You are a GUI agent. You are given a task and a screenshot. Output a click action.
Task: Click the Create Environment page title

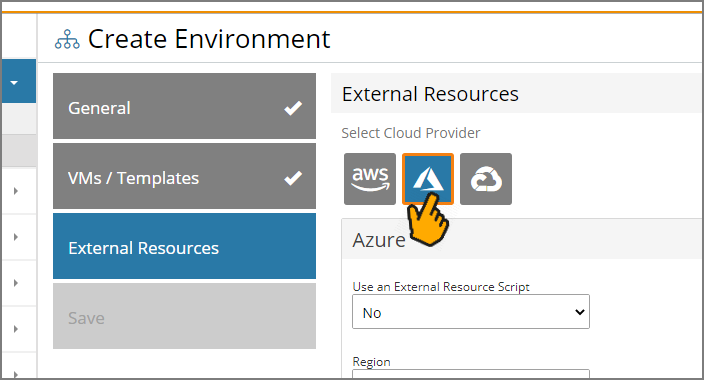(209, 39)
